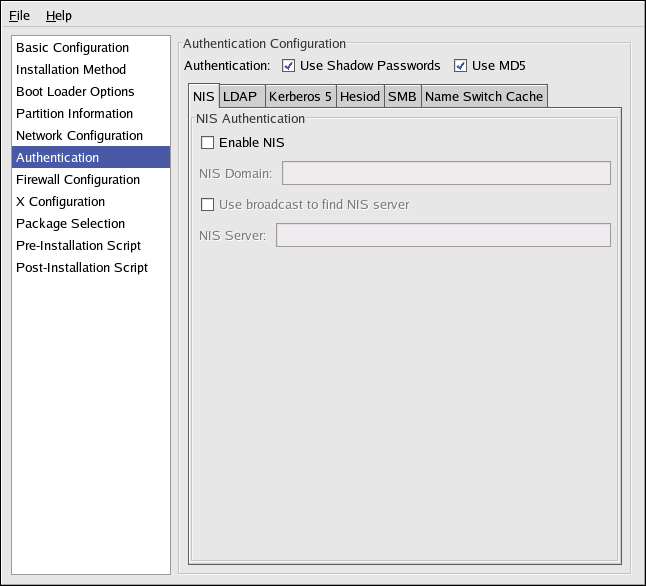
Task: Open the SMB tab
Action: coord(402,97)
